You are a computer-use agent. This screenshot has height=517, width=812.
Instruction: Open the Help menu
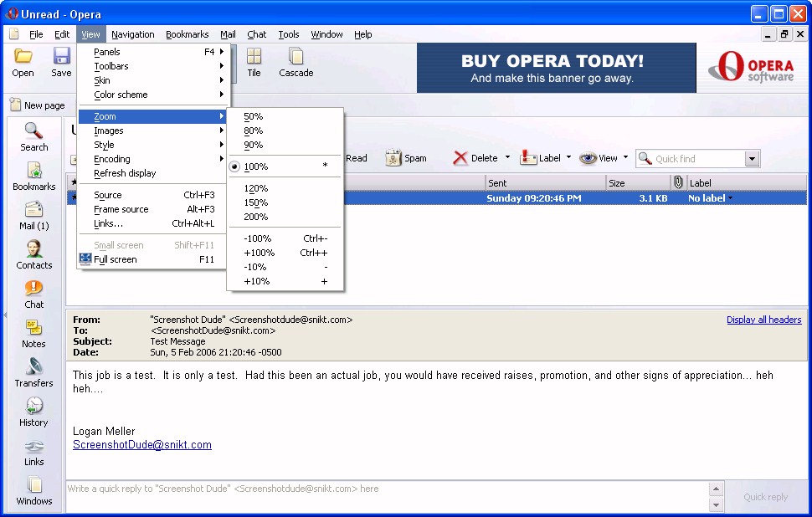(x=363, y=34)
